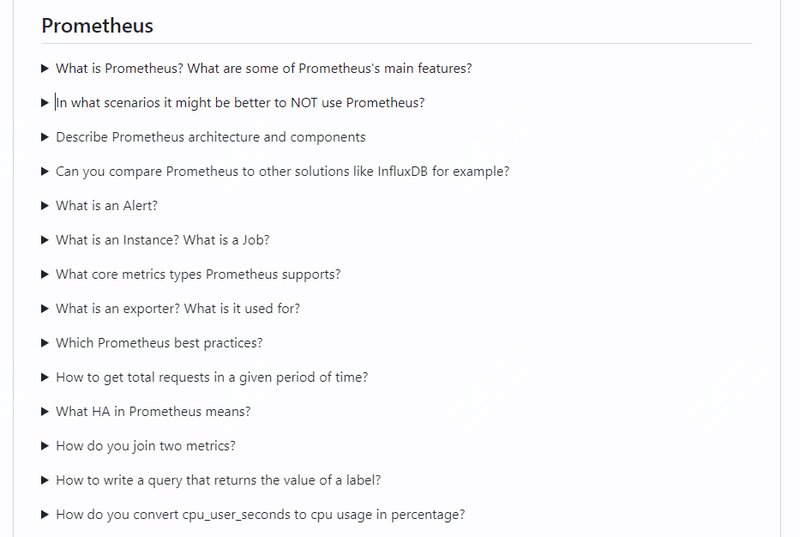
Task: Expand arrow beside "What HA in Prometheus means?"
Action: [x=45, y=411]
